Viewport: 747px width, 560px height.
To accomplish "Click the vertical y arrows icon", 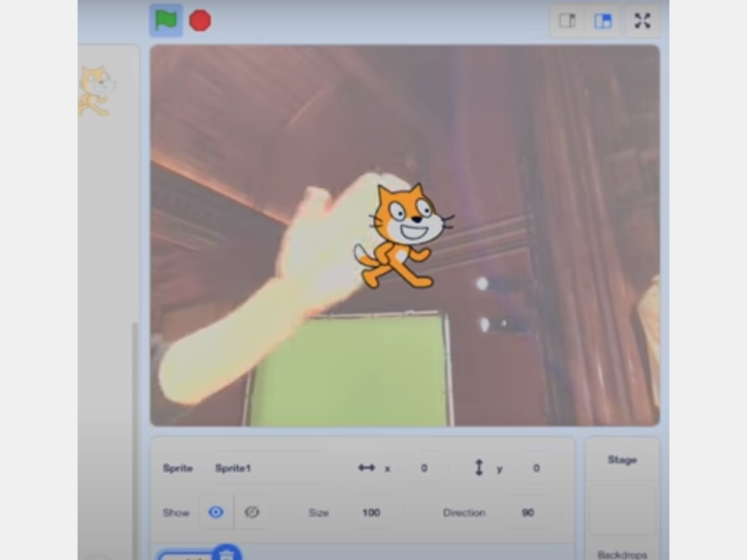I will point(479,468).
